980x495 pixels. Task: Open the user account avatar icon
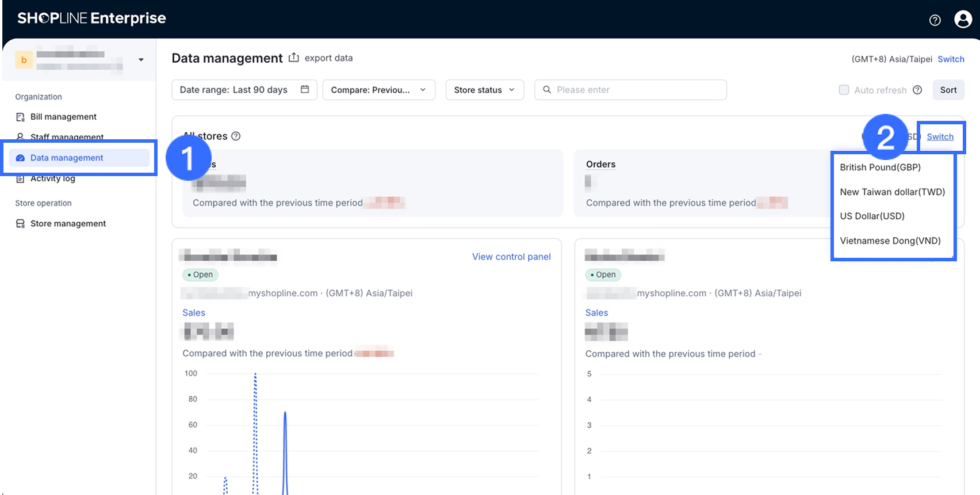(963, 19)
